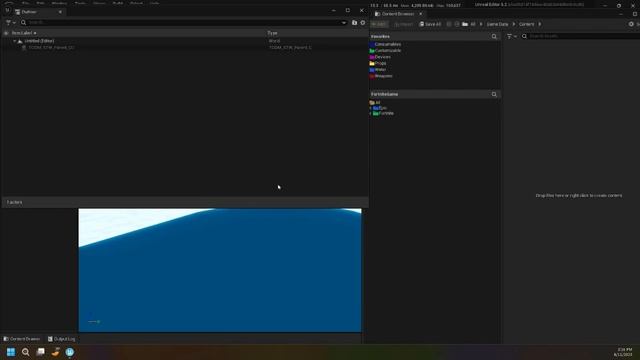Open the Devices favorite folder

382,57
